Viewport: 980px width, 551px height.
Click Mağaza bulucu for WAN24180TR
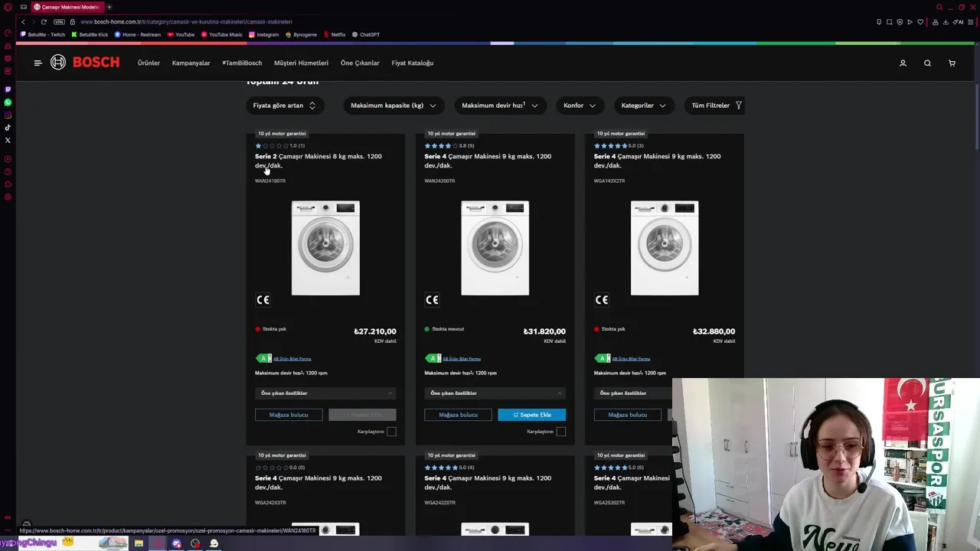[x=289, y=415]
